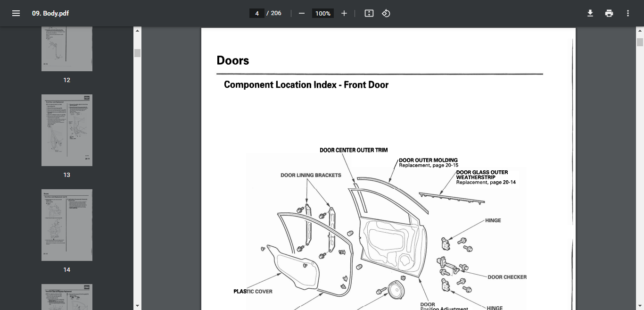Screen dimensions: 644x310
Task: Select the zoom level field showing 100%
Action: click(x=323, y=13)
